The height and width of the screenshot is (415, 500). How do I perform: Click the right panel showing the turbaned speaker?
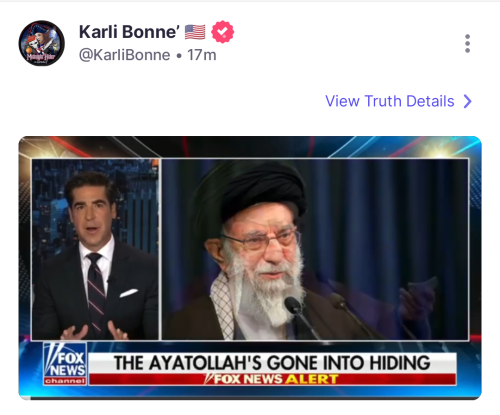tap(315, 249)
